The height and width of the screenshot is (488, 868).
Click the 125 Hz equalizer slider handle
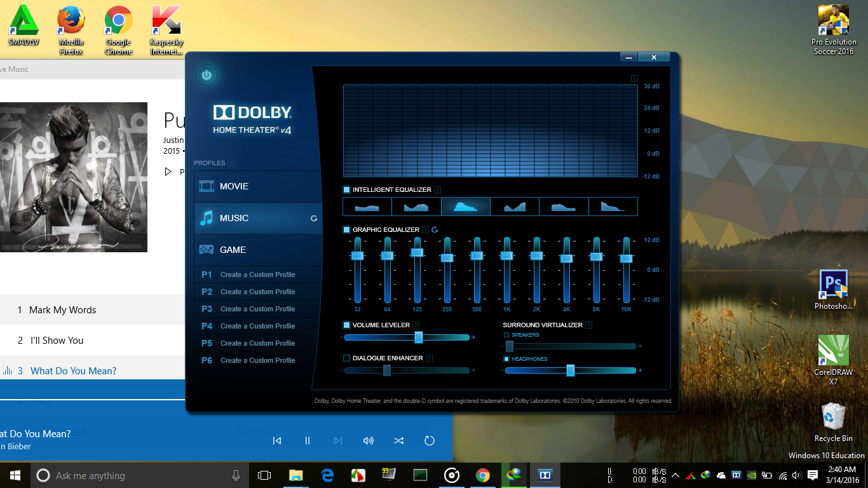(417, 252)
